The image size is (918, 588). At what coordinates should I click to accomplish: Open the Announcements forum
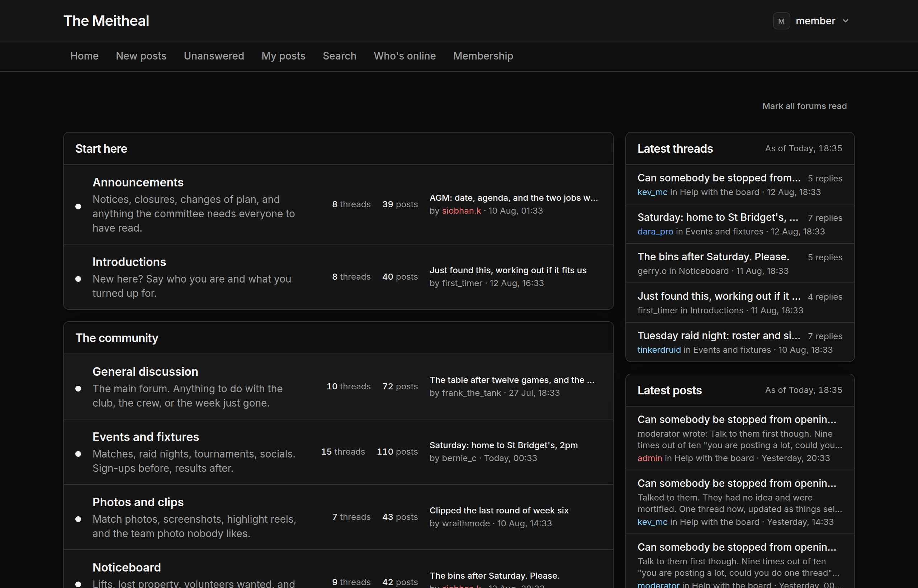tap(138, 182)
